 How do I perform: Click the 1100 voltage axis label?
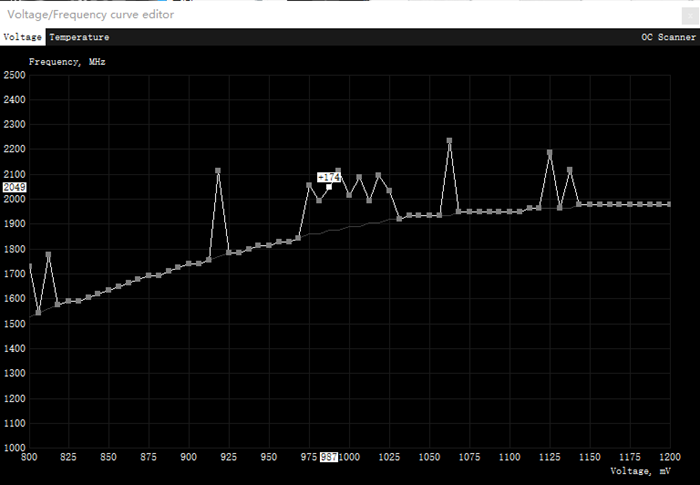[x=509, y=457]
